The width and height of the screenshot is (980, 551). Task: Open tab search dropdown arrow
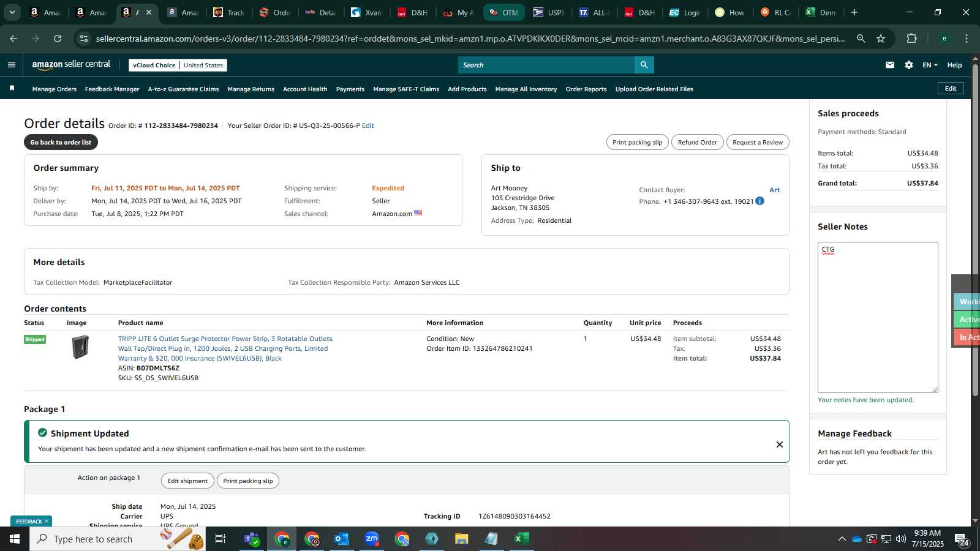pyautogui.click(x=12, y=12)
